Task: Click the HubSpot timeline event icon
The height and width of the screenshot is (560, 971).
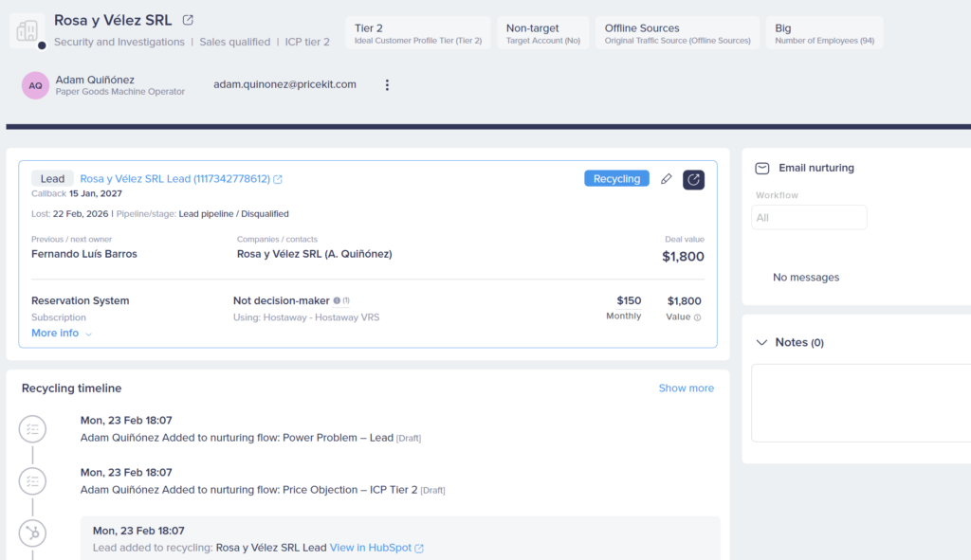Action: click(x=32, y=533)
